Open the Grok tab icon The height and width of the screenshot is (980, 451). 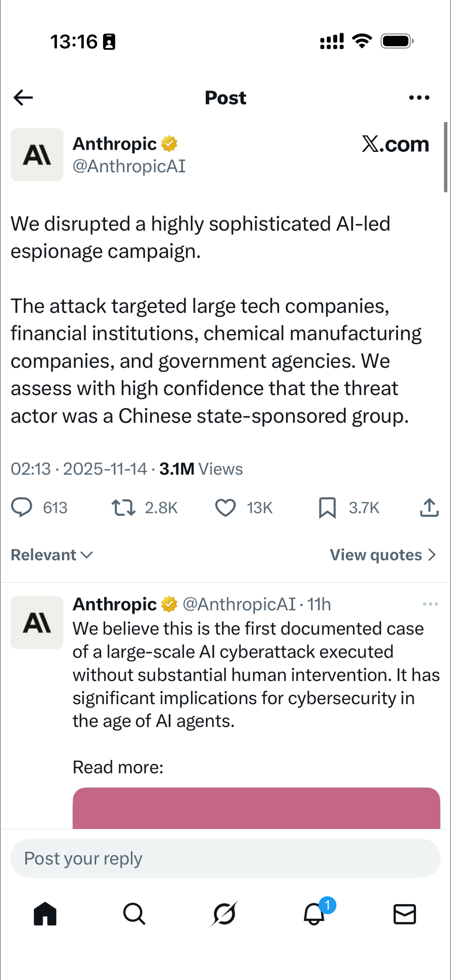click(224, 914)
